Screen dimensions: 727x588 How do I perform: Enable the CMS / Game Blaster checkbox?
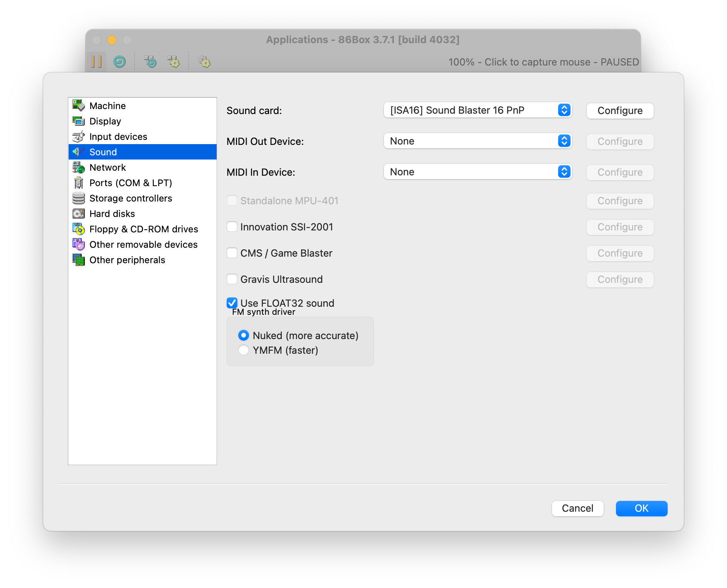(232, 253)
